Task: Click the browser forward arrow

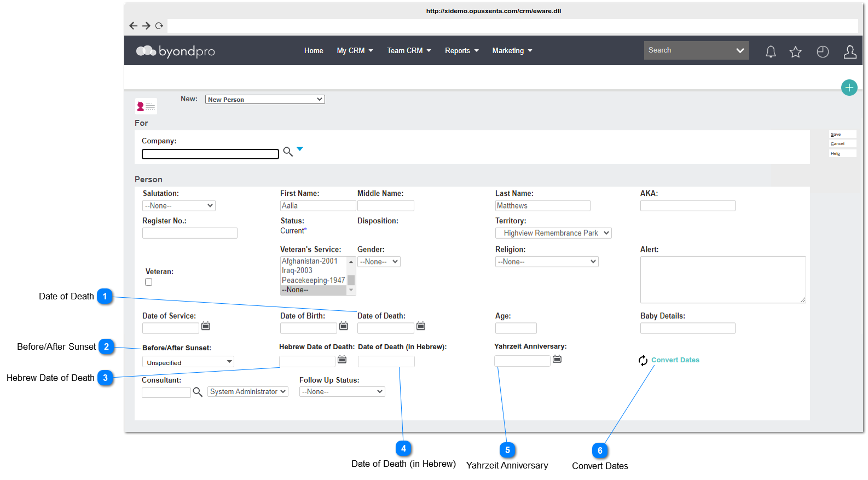Action: click(146, 26)
